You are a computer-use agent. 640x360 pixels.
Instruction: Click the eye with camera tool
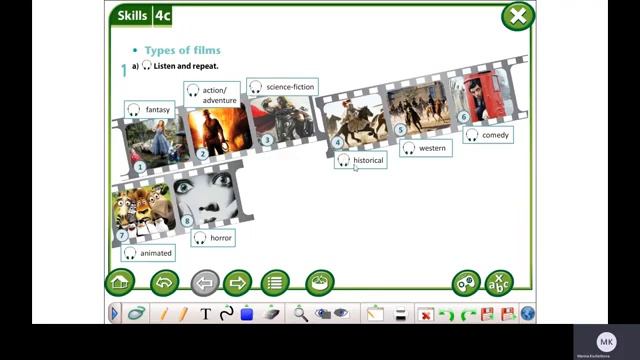tap(322, 313)
